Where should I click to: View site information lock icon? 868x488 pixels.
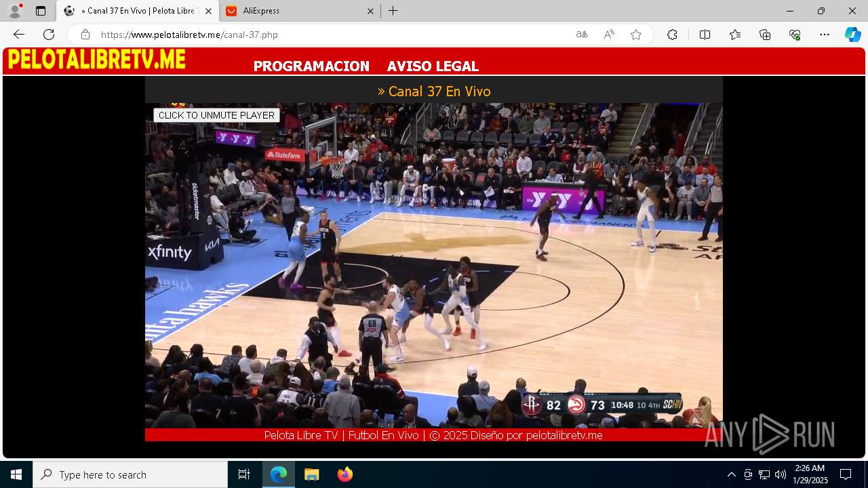[x=85, y=35]
